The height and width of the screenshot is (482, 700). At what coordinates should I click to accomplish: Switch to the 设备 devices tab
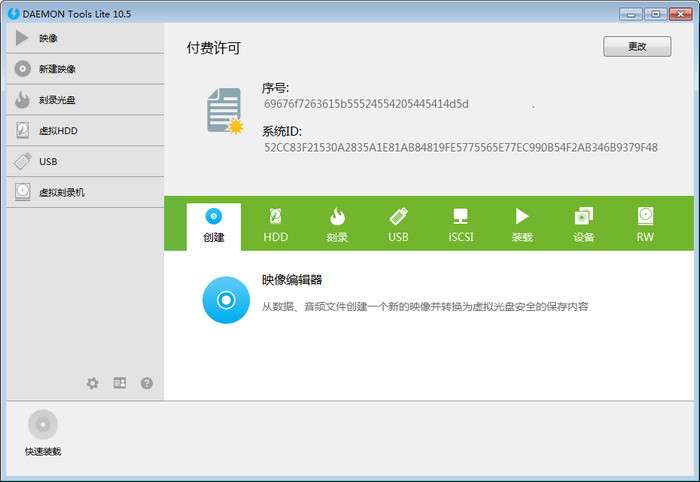(x=583, y=225)
